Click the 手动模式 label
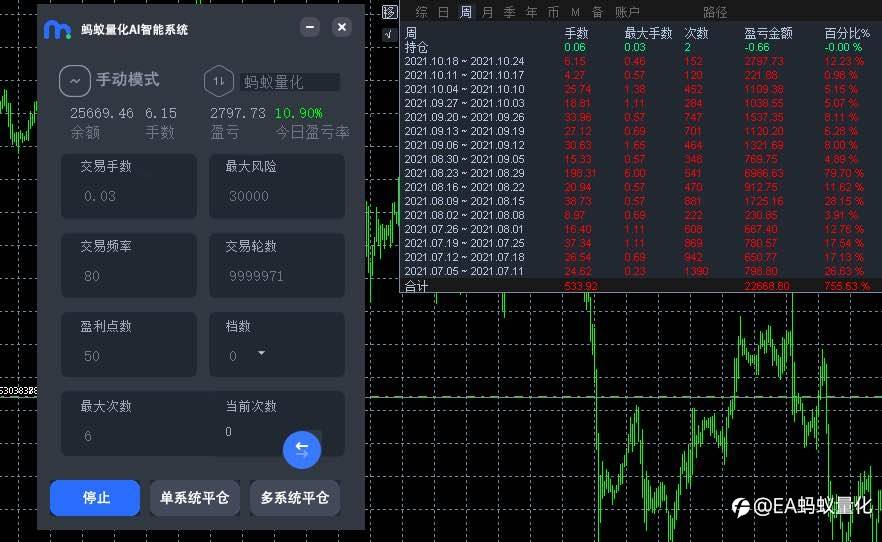Viewport: 882px width, 542px height. tap(128, 80)
